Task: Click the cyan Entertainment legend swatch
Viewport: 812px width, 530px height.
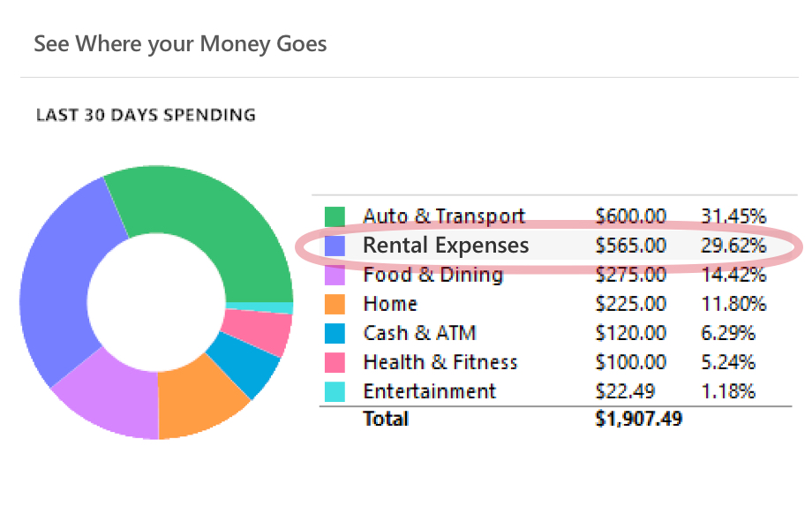Action: coord(335,391)
